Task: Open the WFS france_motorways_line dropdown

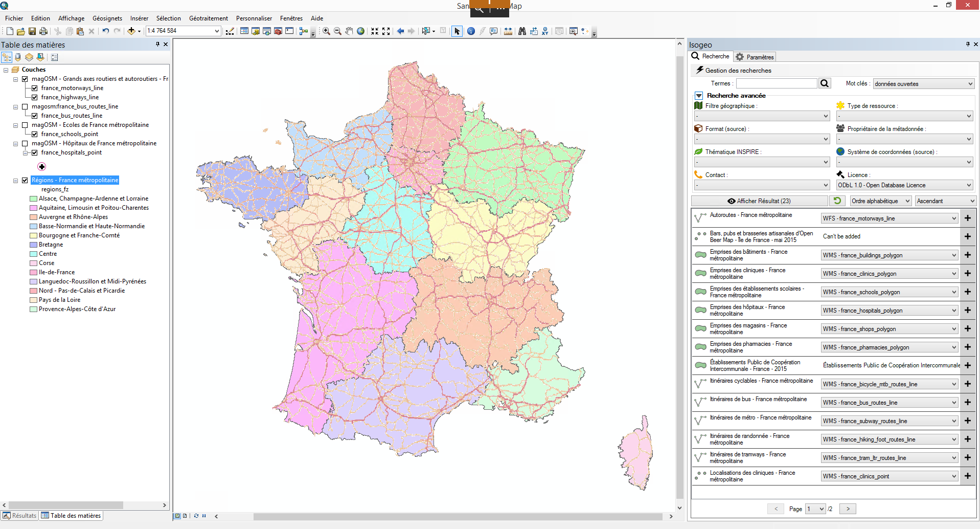Action: [x=890, y=218]
